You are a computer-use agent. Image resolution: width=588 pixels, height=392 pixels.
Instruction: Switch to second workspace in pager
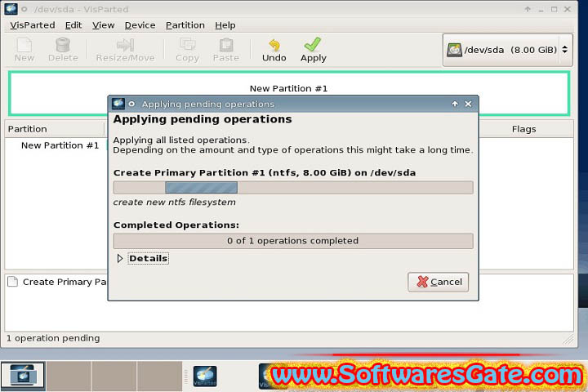pyautogui.click(x=69, y=376)
